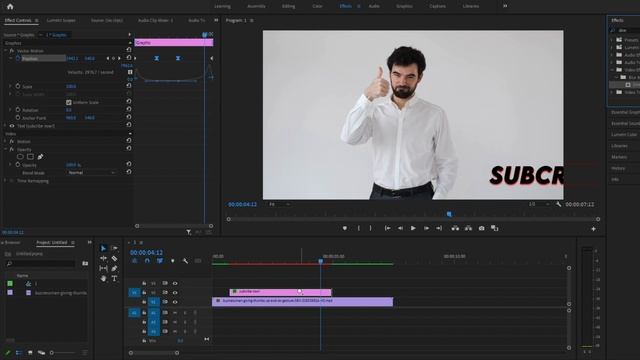Select the Type tool
Viewport: 640px width, 360px height.
[114, 278]
